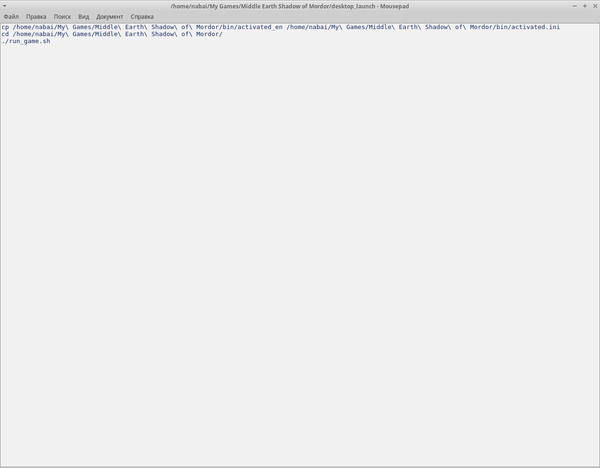Open the Файл menu

pyautogui.click(x=11, y=17)
